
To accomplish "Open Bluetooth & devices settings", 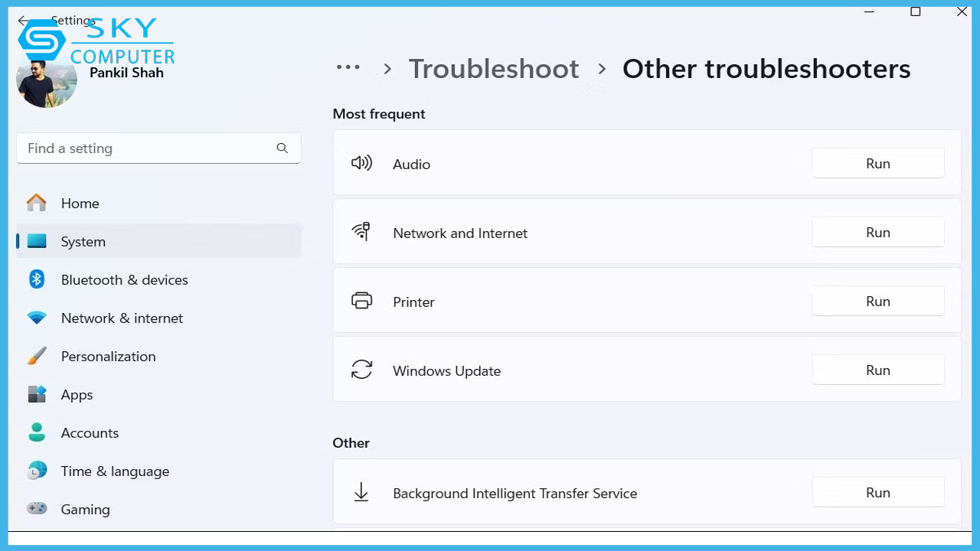I will tap(158, 280).
